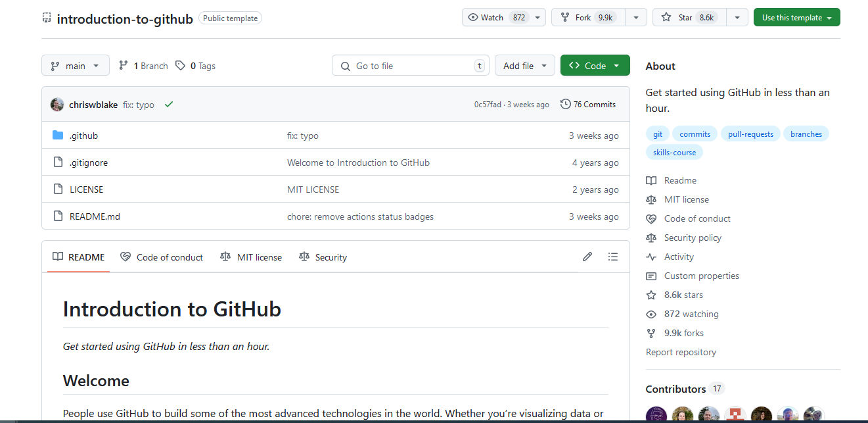Click the repository template icon beside introduction-to-github
This screenshot has height=423, width=868.
[46, 18]
